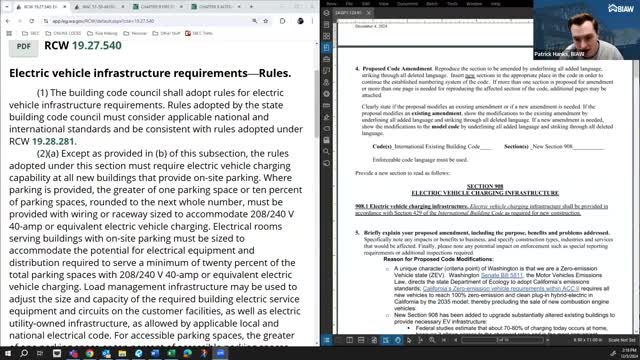640x360 pixels.
Task: Click the Patrick Hanks video thumbnail
Action: 586,30
